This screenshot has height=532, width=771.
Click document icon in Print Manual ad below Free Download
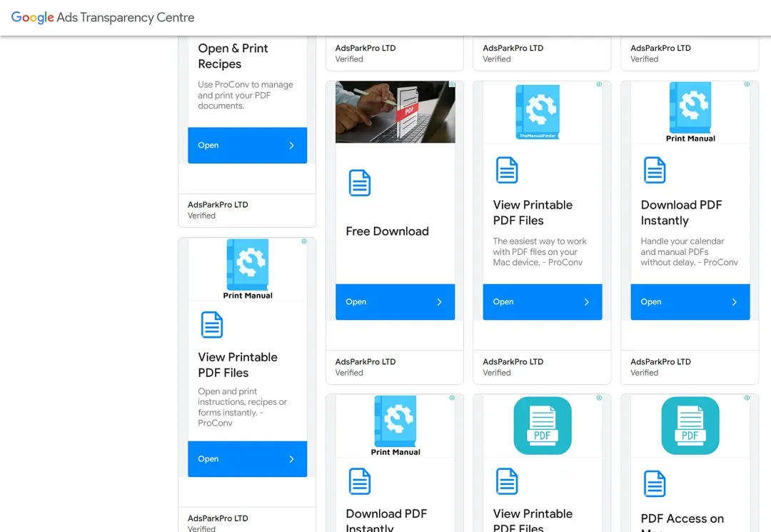coord(359,481)
